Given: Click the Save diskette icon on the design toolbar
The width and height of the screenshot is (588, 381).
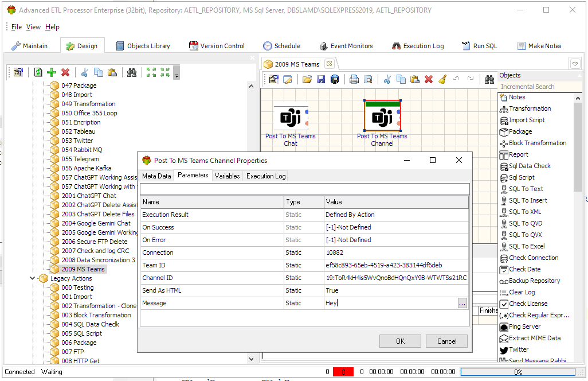Looking at the screenshot, I should click(x=320, y=79).
